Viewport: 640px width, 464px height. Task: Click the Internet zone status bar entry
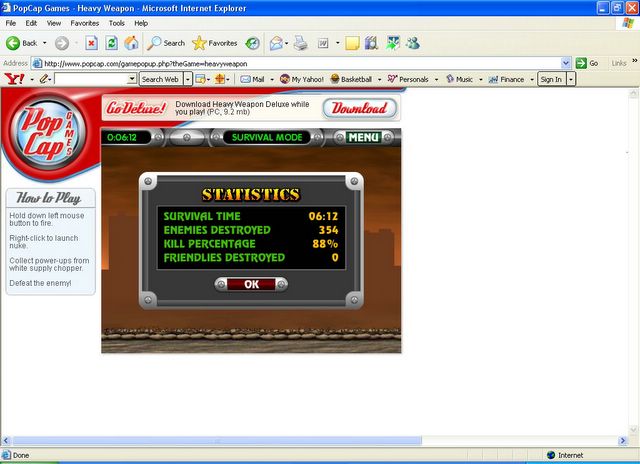point(565,455)
